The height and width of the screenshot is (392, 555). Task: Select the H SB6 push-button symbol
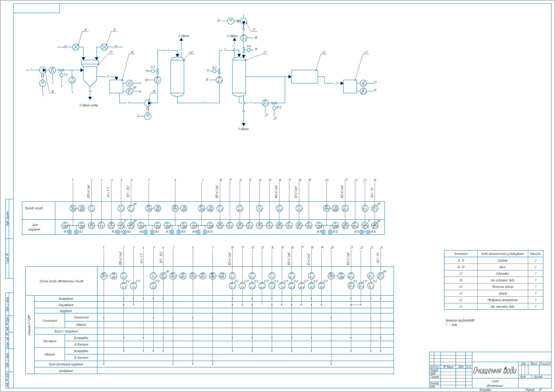184,225
